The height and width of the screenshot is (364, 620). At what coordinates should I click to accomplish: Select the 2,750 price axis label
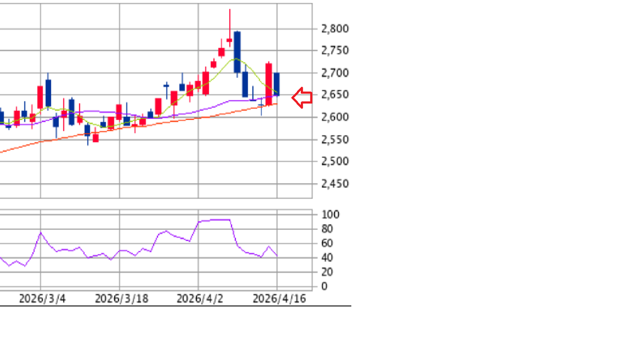(x=335, y=51)
